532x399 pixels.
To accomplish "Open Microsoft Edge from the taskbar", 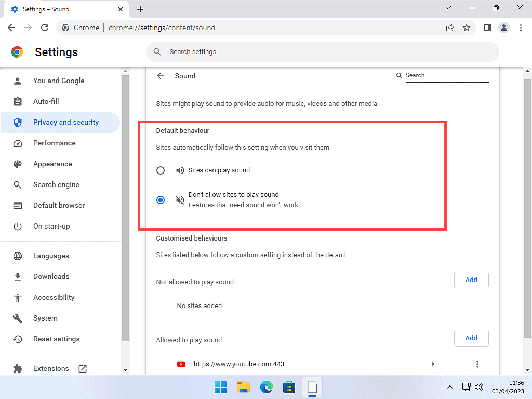I will pos(267,387).
